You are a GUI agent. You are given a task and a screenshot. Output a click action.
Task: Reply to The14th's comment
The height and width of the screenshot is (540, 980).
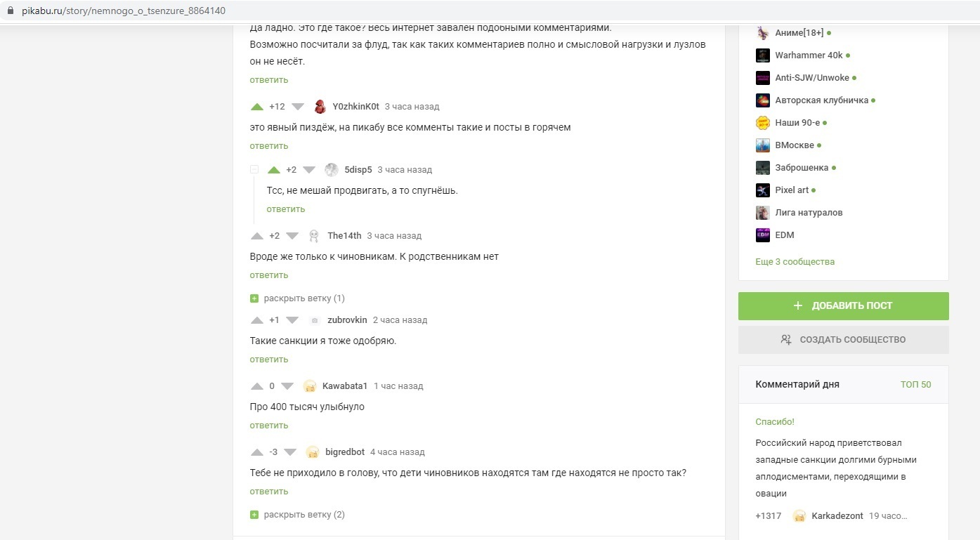click(269, 275)
